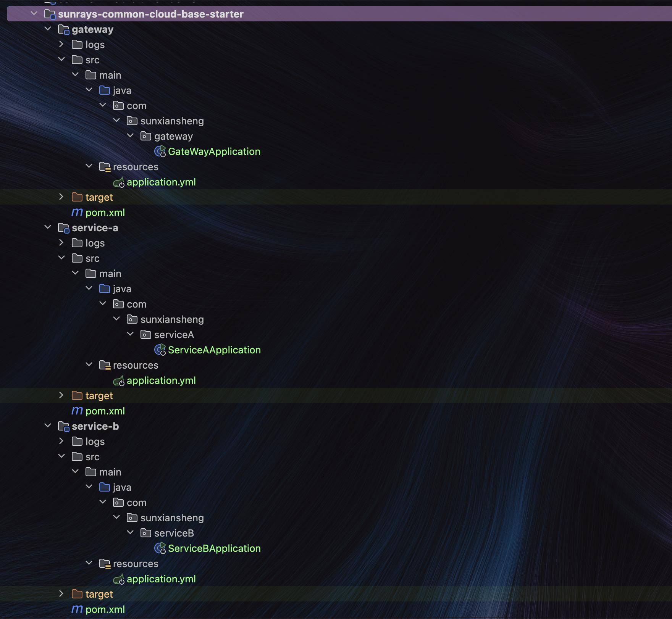Collapse gateway package chevron under sunxiansheng
Viewport: 672px width, 619px height.
pyautogui.click(x=130, y=136)
